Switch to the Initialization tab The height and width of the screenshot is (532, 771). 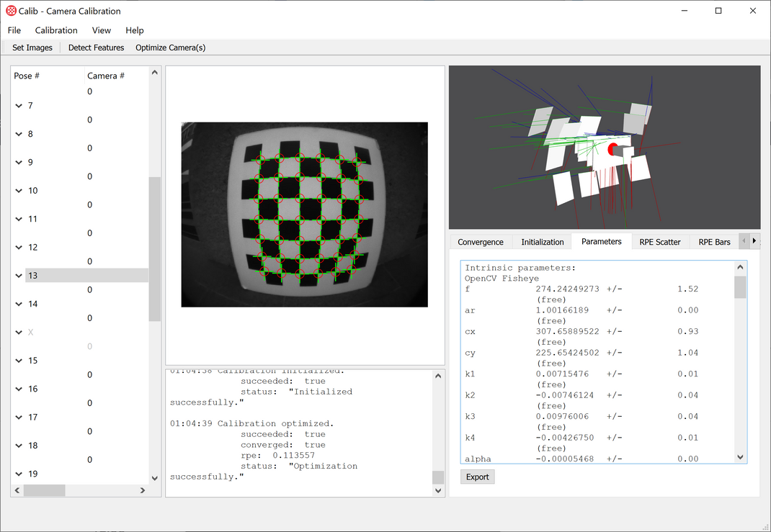point(541,241)
